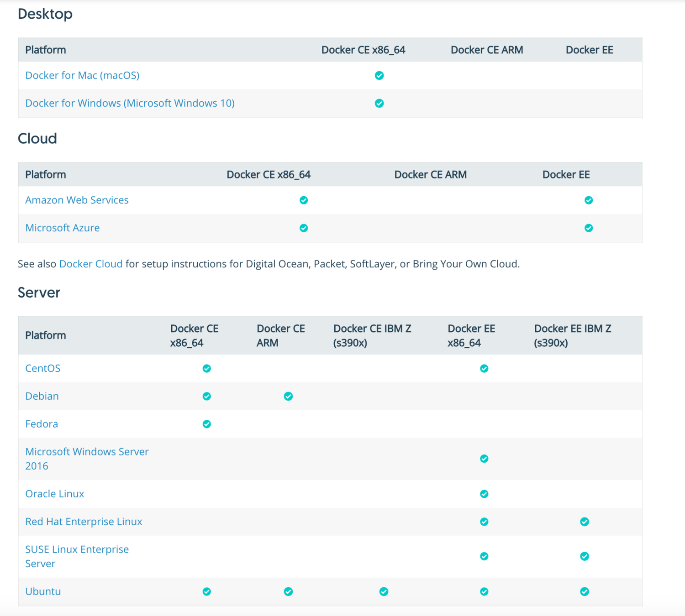This screenshot has height=616, width=685.
Task: Click Amazon Web Services Docker CE x86_64 checkmark
Action: (x=304, y=200)
